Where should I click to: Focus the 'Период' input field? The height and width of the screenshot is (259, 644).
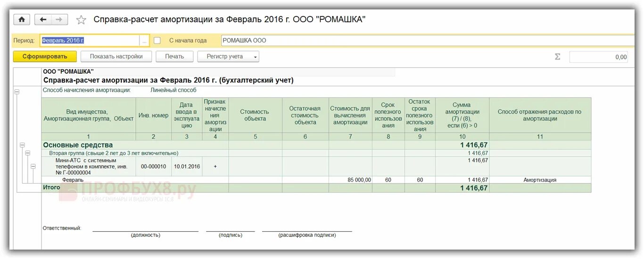point(90,41)
